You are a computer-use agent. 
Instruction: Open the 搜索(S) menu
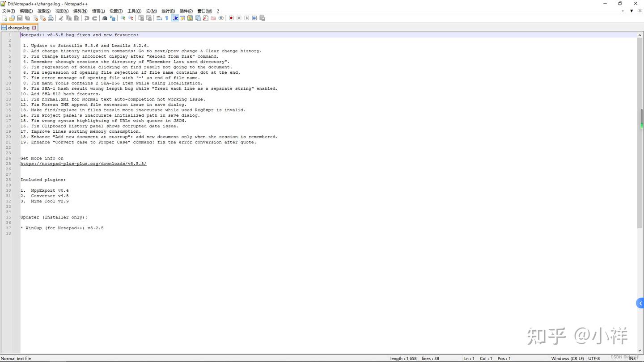coord(44,11)
